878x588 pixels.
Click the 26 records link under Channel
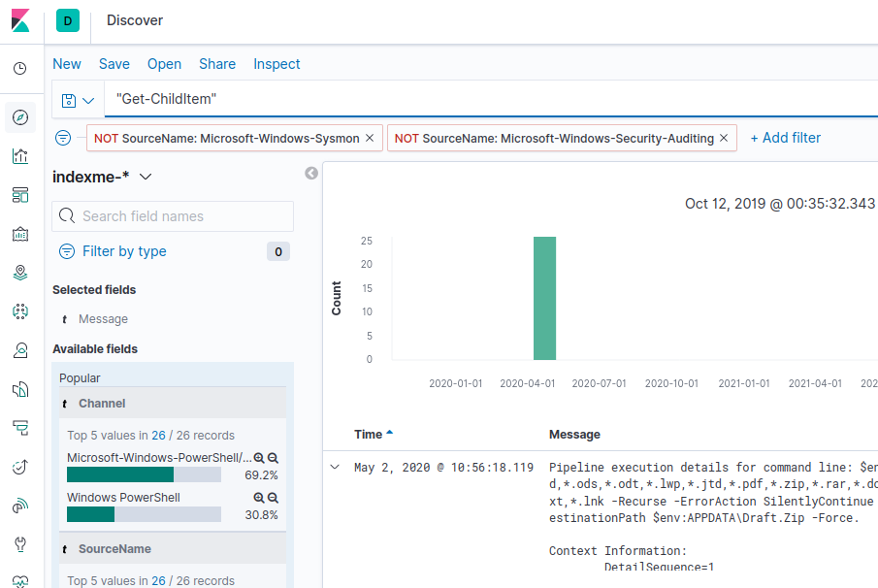[x=158, y=436]
